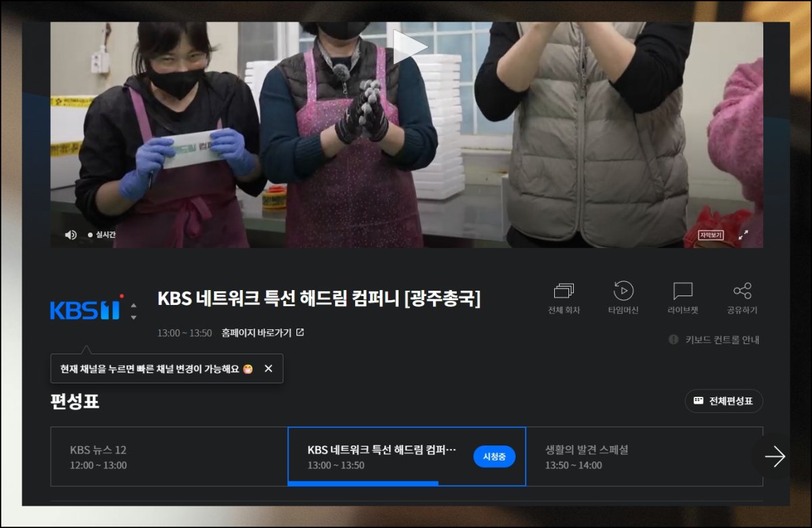The height and width of the screenshot is (528, 812).
Task: Open the 전체편성표 full schedule button
Action: point(723,401)
